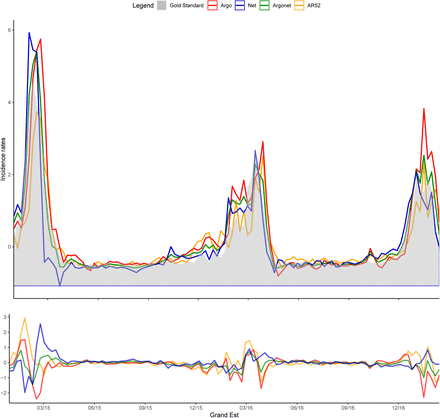This screenshot has height=418, width=440.
Task: Select the "Gold Standard" legend text
Action: pos(186,6)
